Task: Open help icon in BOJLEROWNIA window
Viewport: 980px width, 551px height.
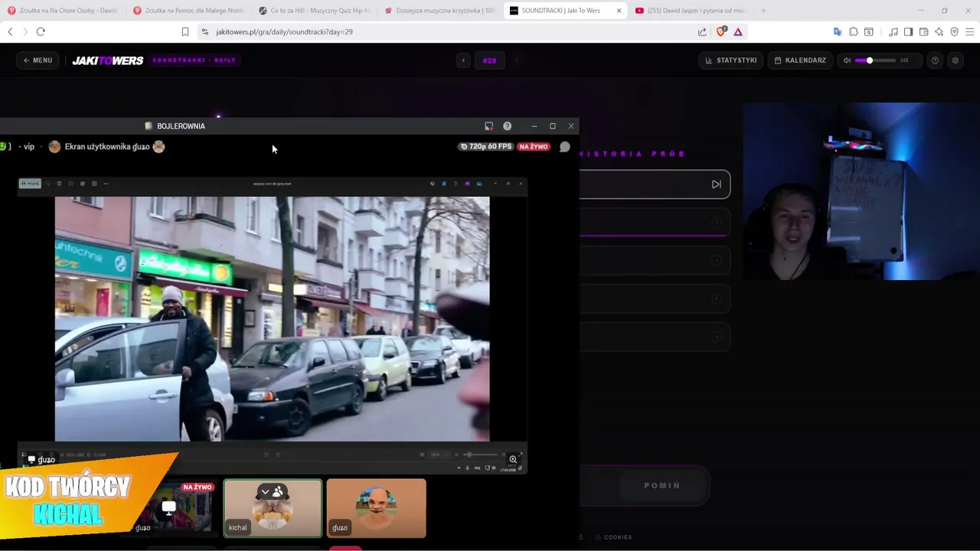Action: pyautogui.click(x=507, y=126)
